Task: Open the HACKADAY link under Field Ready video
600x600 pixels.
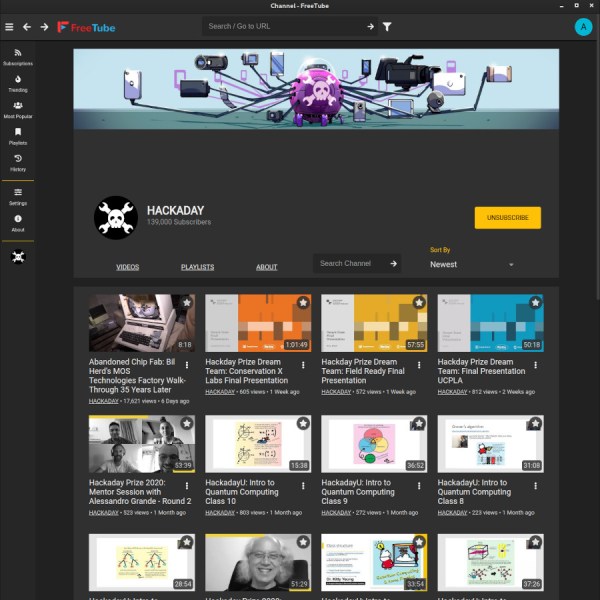Action: (336, 392)
